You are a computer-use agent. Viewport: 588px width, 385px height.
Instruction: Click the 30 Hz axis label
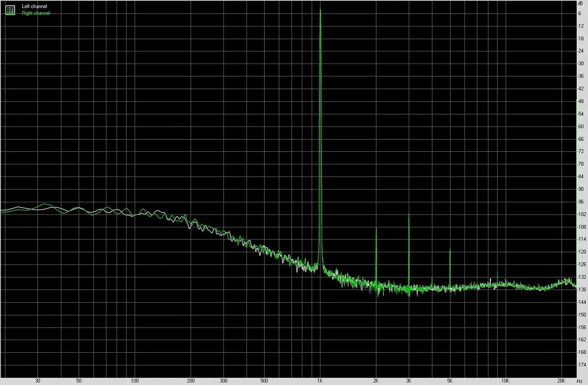(x=38, y=380)
